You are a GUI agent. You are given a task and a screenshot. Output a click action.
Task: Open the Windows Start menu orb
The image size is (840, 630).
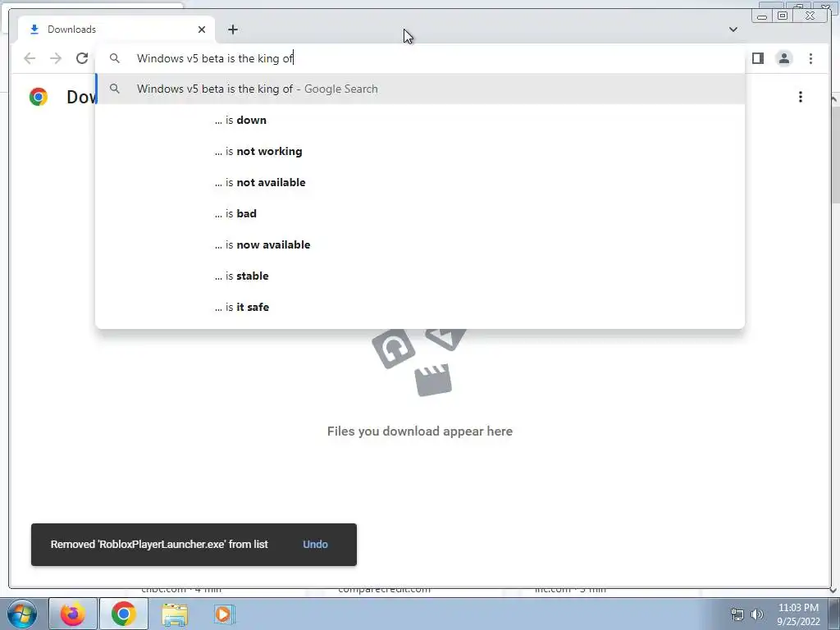(x=22, y=614)
